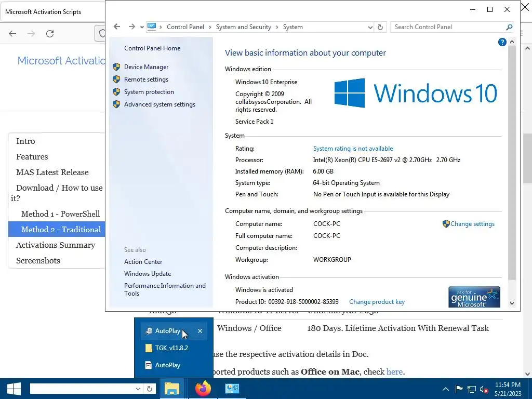Open File Explorer from taskbar
The image size is (532, 399).
[171, 389]
